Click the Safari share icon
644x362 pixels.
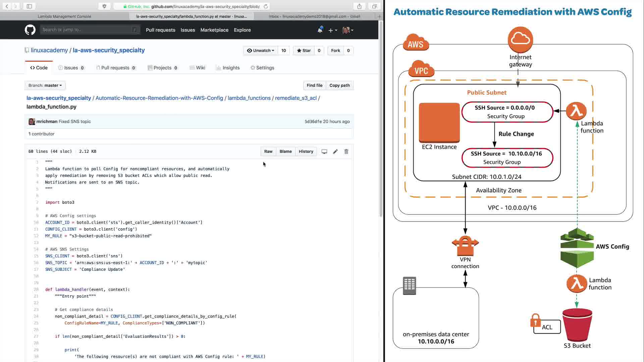pyautogui.click(x=359, y=6)
